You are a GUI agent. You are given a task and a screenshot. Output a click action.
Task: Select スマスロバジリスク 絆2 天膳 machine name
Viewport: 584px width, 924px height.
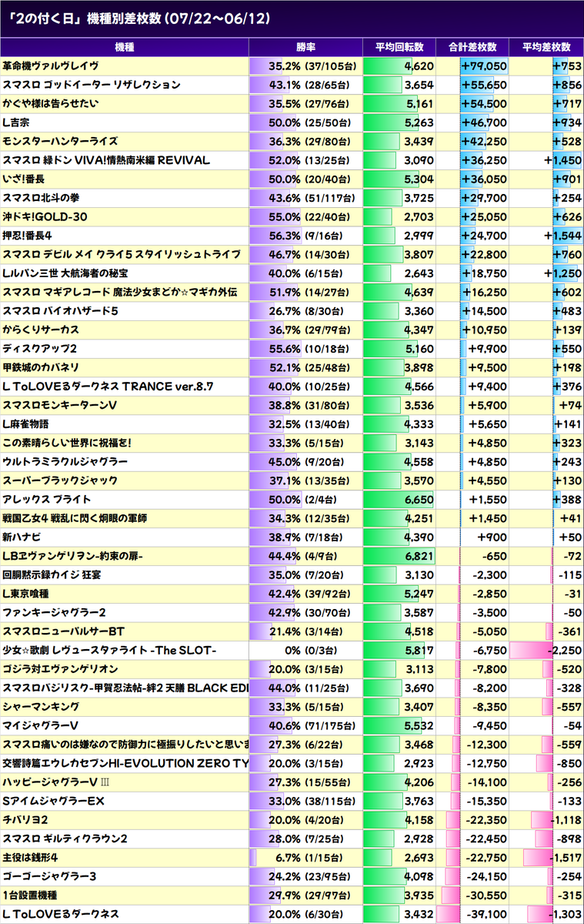pos(125,688)
